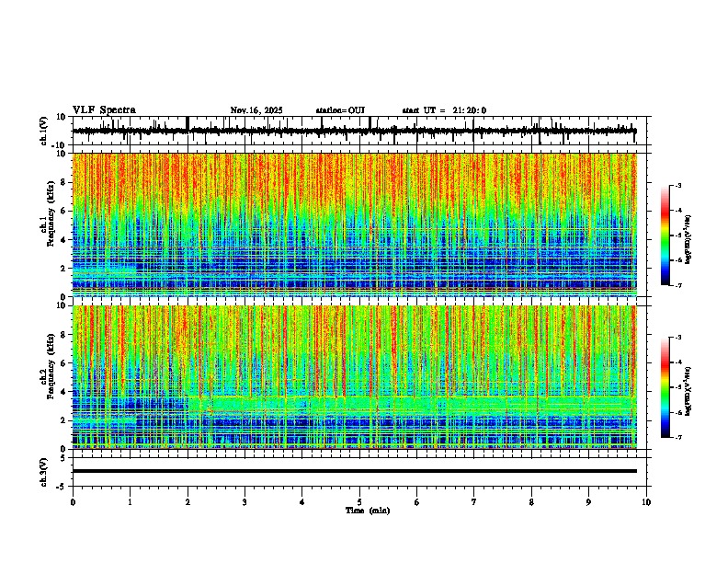Click the "2" kHz tick of ch.2 spectrogram
Viewport: 728px width, 563px height.
tap(63, 419)
